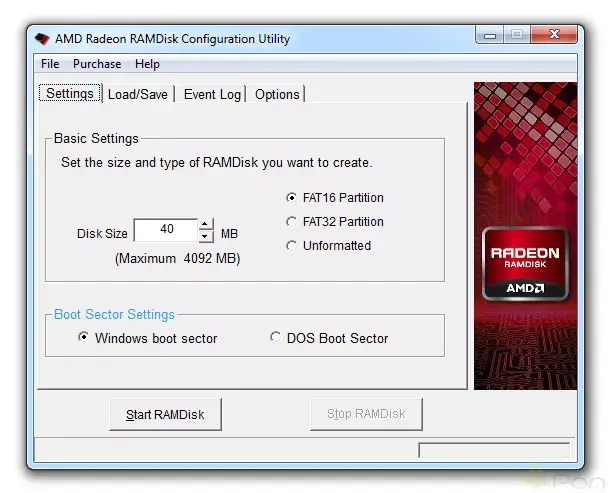Click the Stop RAMDisk button
This screenshot has height=493, width=609.
point(366,414)
